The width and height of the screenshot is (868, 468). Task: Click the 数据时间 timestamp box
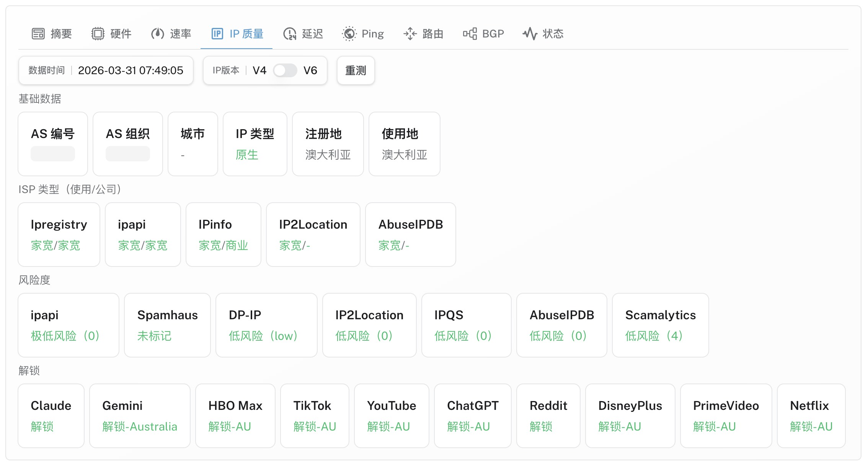click(106, 70)
